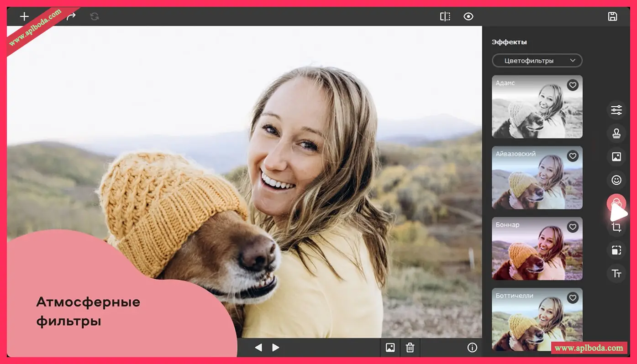Image resolution: width=637 pixels, height=364 pixels.
Task: Expand the Цветофильтры dropdown
Action: (x=537, y=60)
